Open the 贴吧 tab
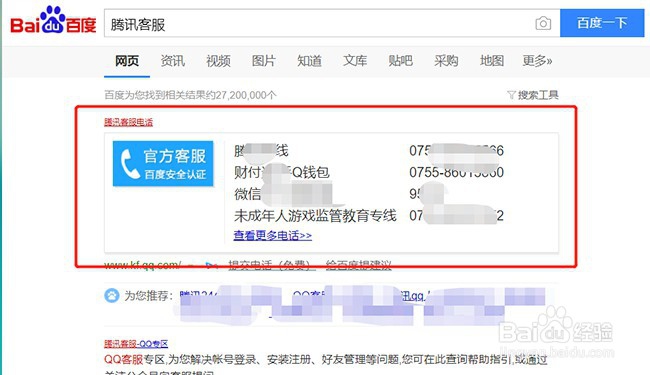This screenshot has width=650, height=375. click(x=400, y=61)
